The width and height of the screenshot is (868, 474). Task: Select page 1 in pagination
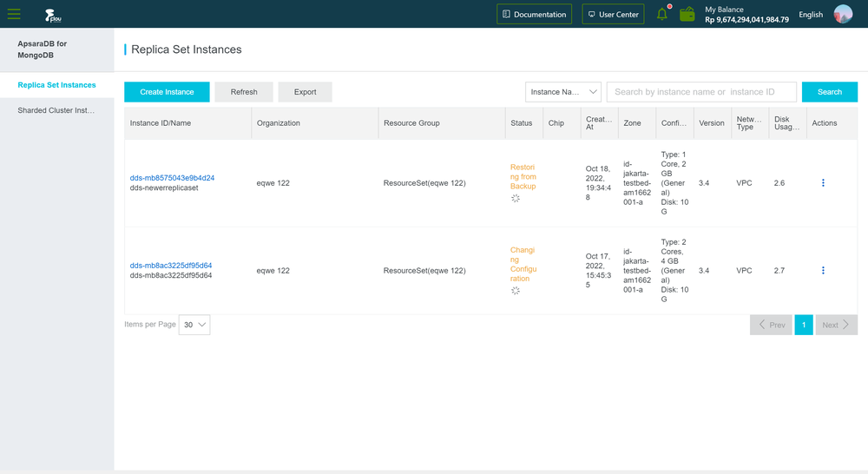804,325
